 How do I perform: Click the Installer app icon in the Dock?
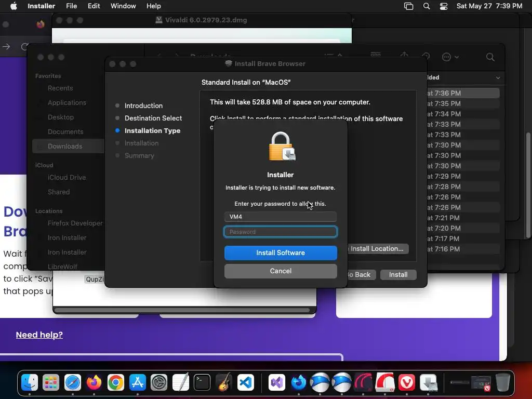[x=428, y=382]
